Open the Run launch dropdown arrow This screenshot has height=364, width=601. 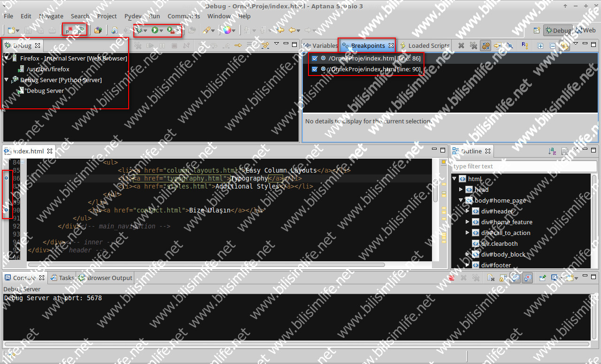point(161,31)
